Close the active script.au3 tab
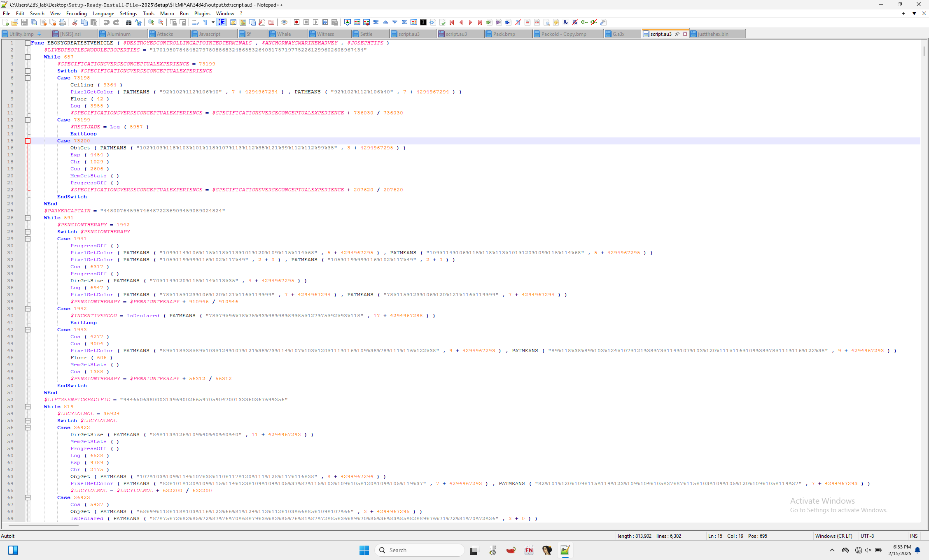 coord(685,34)
